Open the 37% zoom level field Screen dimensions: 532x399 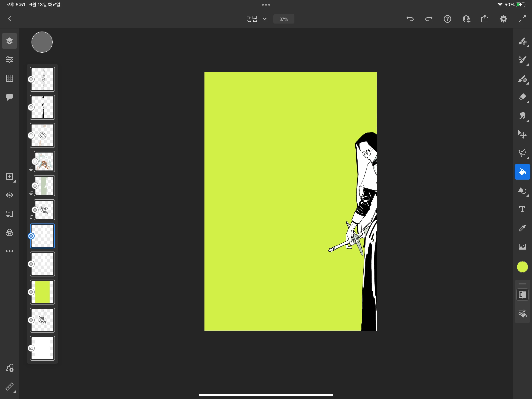[284, 19]
